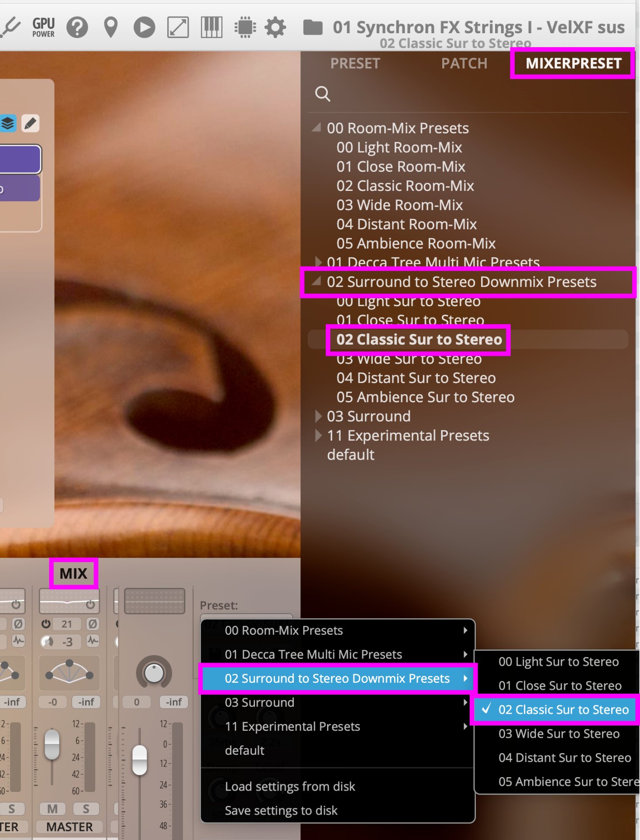640x840 pixels.
Task: Solo the channel strip left of MASTER
Action: point(12,809)
